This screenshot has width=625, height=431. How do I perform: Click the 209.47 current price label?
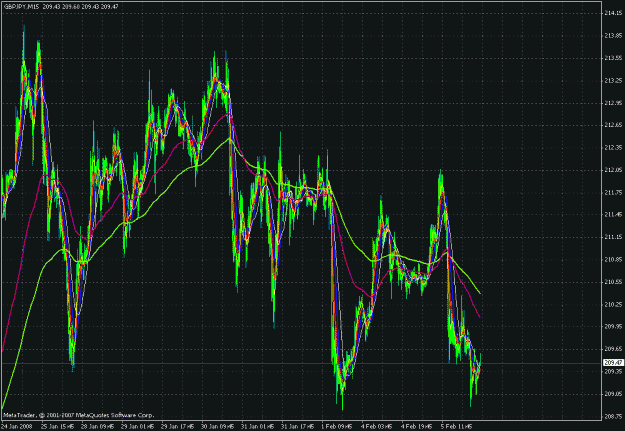[613, 363]
